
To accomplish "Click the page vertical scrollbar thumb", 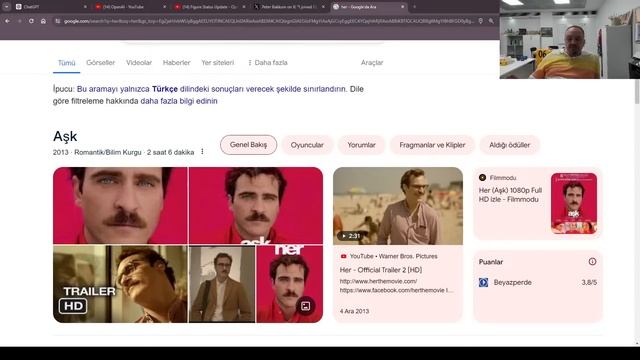I will pyautogui.click(x=637, y=91).
